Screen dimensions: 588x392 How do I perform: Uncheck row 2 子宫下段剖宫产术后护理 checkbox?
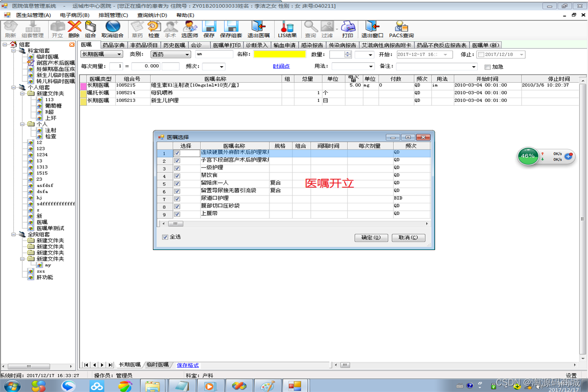tap(177, 161)
